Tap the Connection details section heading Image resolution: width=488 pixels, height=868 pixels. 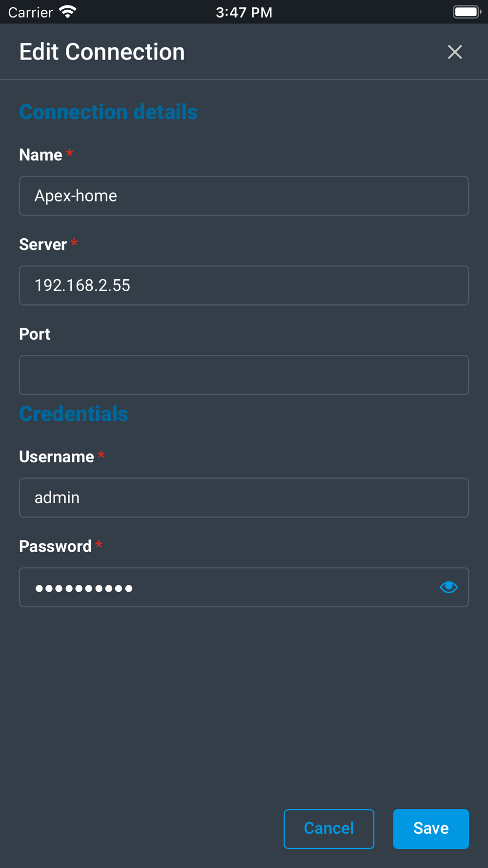pos(108,112)
